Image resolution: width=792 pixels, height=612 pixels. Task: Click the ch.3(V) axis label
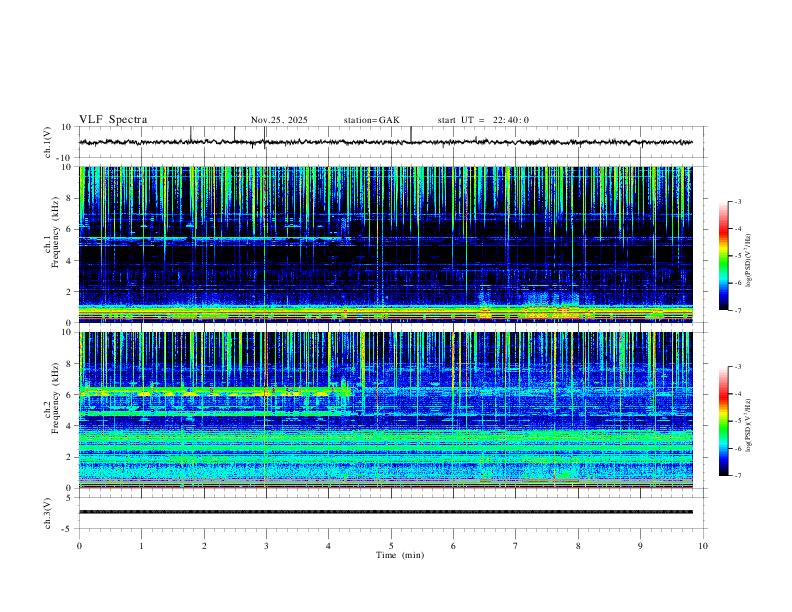pyautogui.click(x=48, y=512)
